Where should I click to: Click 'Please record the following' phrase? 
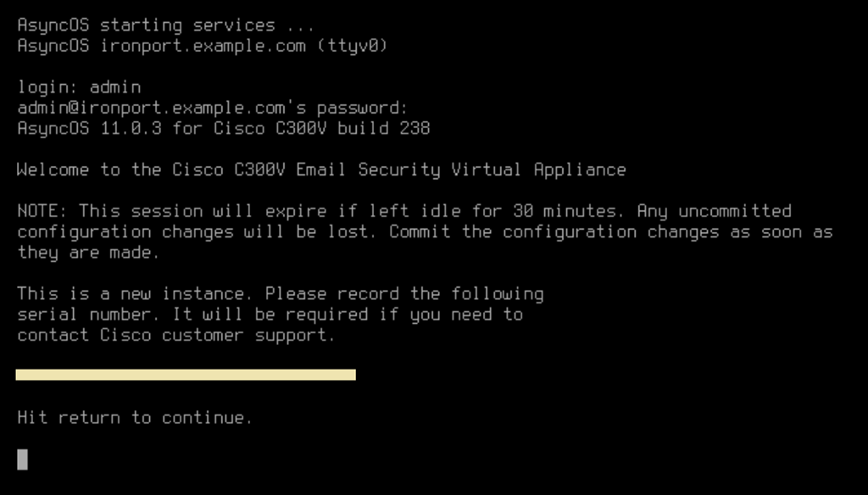pyautogui.click(x=404, y=293)
